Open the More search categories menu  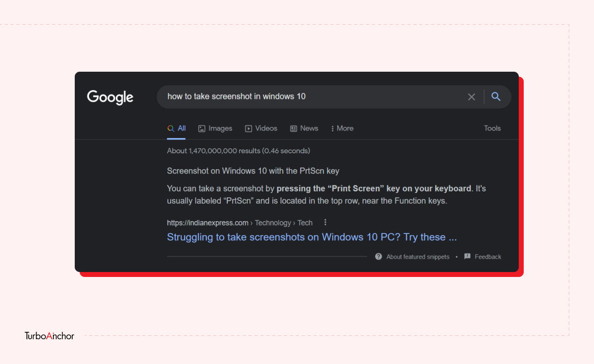coord(342,128)
